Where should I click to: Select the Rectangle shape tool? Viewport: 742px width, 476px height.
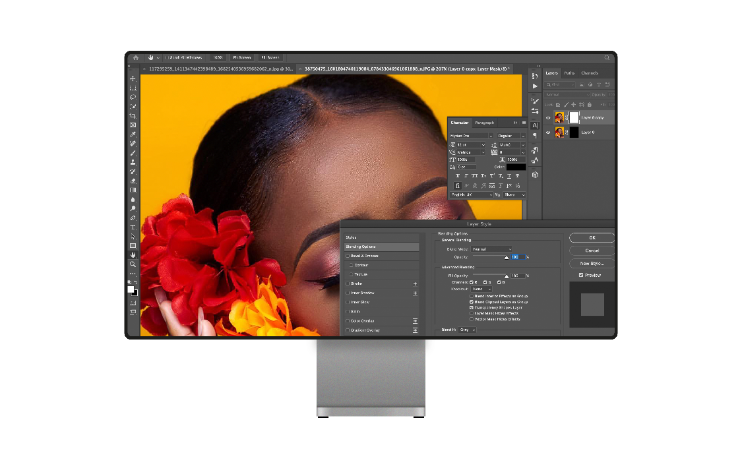tap(133, 246)
